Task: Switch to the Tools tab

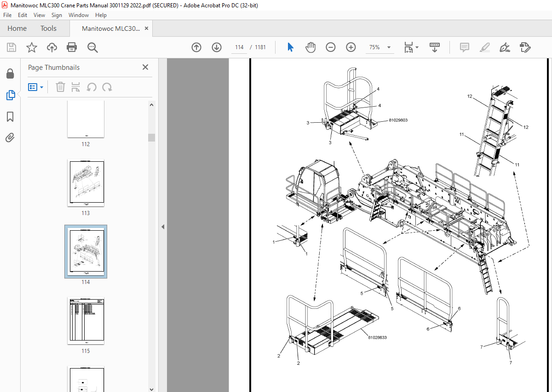Action: pos(48,28)
